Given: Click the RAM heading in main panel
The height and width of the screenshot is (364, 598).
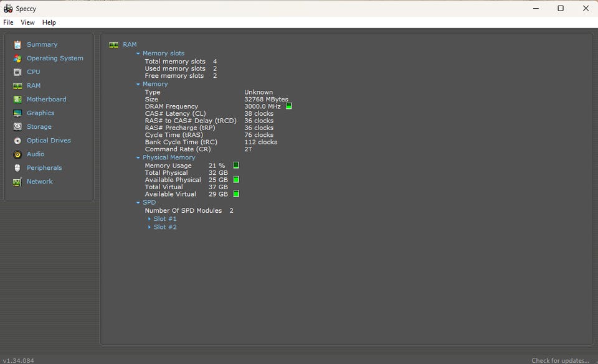Looking at the screenshot, I should click(130, 45).
